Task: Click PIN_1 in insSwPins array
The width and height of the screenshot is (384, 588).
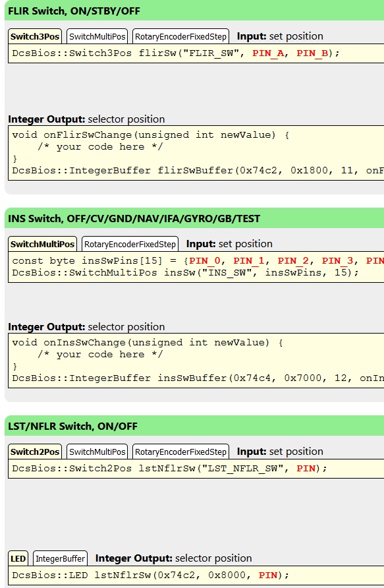Action: (249, 260)
